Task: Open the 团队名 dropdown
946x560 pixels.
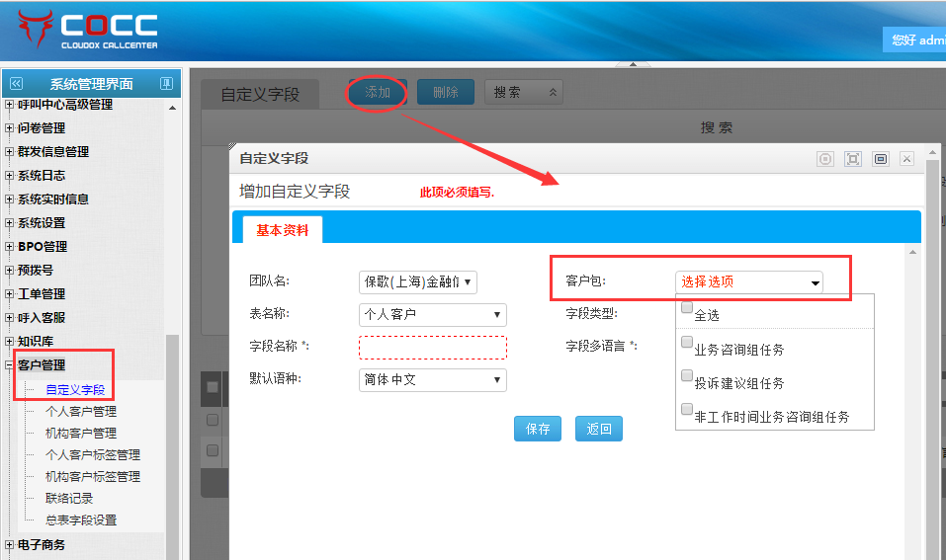Action: (x=418, y=282)
